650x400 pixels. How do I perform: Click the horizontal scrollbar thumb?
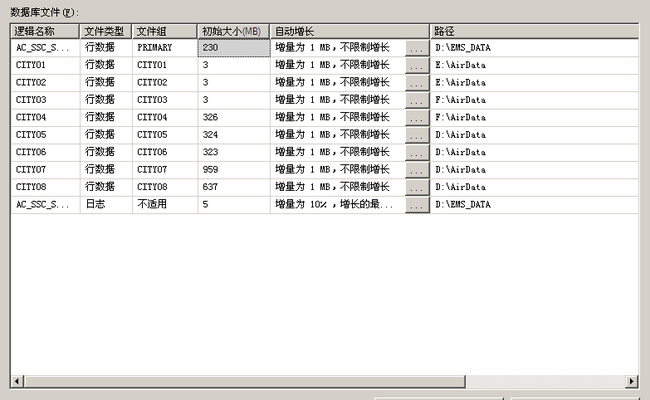pos(245,381)
